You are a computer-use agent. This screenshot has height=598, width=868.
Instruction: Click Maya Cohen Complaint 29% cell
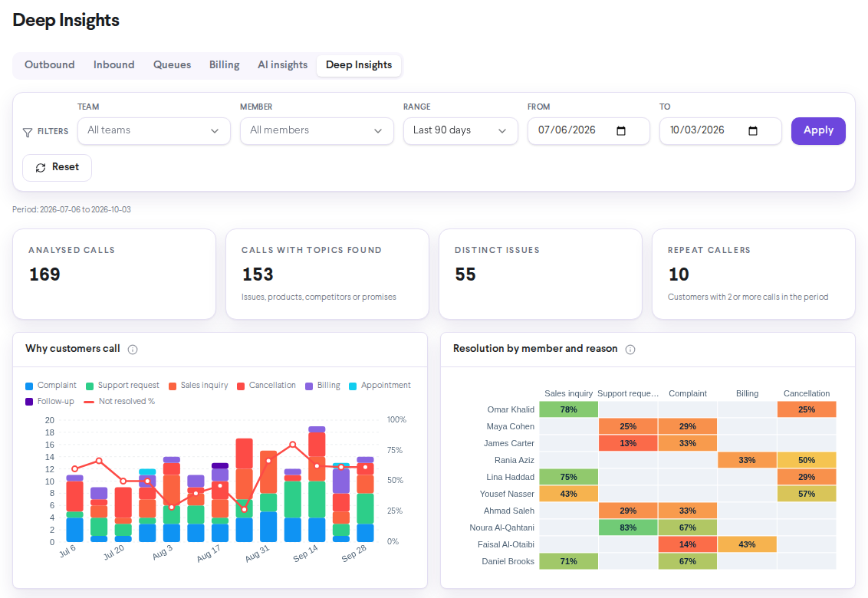[688, 426]
